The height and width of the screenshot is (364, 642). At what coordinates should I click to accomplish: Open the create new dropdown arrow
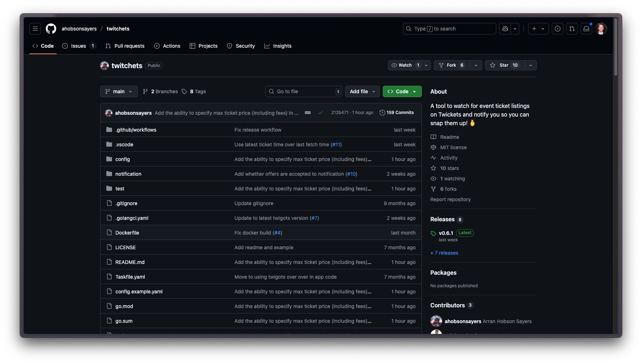coord(543,29)
